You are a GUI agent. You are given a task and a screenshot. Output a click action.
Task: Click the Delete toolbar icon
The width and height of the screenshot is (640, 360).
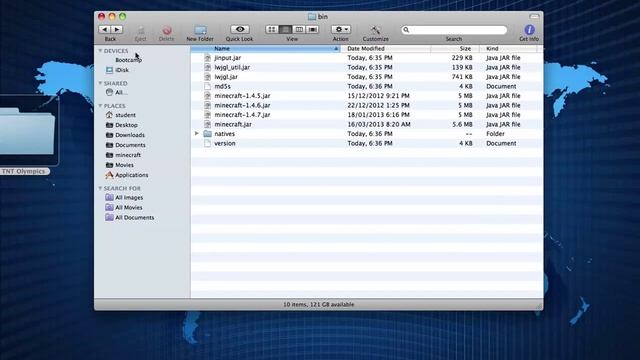pos(167,30)
